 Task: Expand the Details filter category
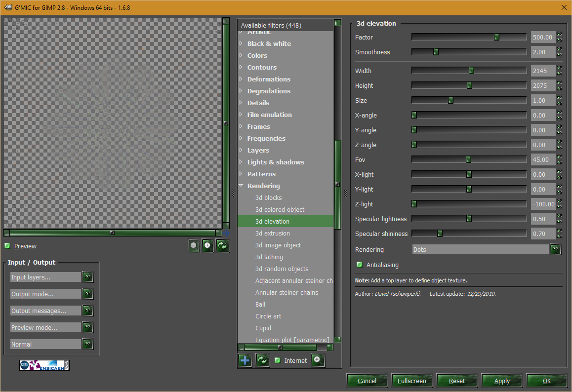click(241, 103)
